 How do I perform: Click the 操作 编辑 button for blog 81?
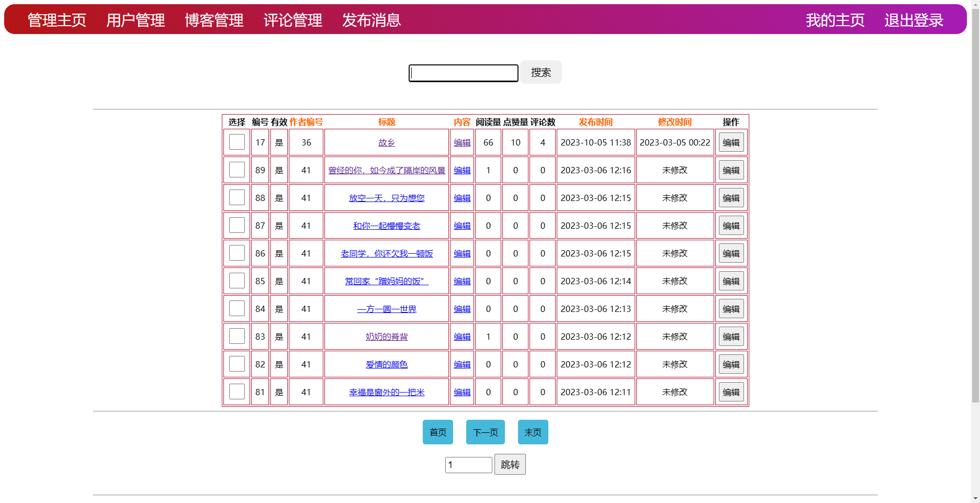[x=731, y=392]
